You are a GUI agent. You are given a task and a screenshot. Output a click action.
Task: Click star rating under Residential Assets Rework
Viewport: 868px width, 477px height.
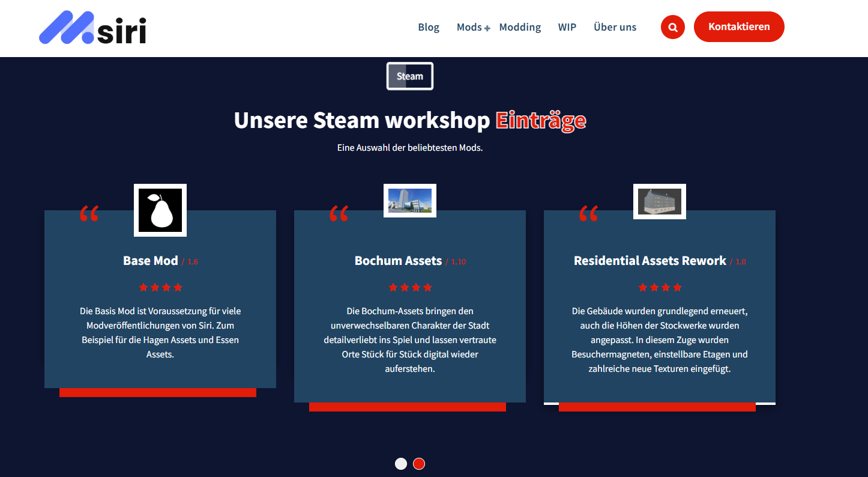coord(660,288)
